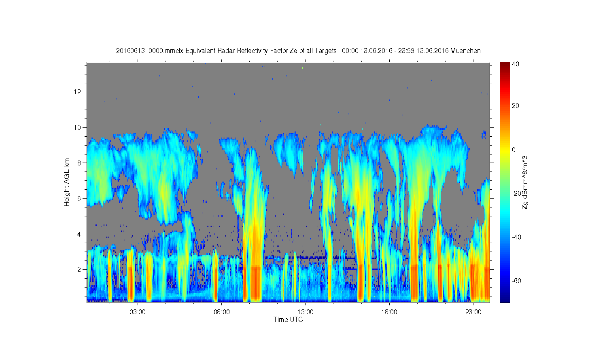Click the 18:00 time tick label
Viewport: 607px width, 364px height.
389,312
